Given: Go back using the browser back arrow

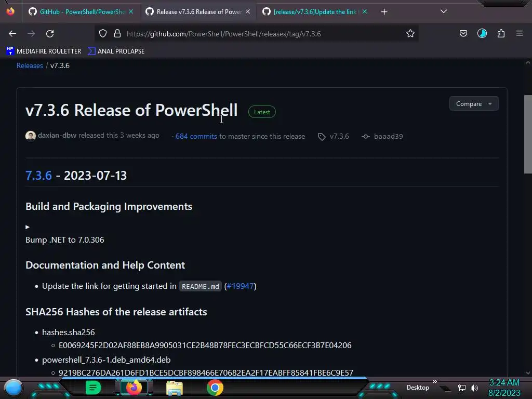Looking at the screenshot, I should [12, 34].
